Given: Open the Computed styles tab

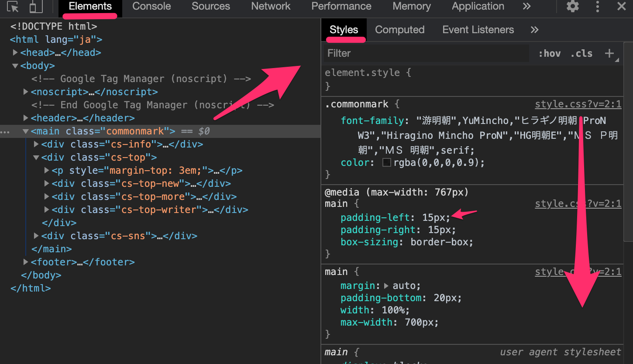Looking at the screenshot, I should [x=399, y=30].
